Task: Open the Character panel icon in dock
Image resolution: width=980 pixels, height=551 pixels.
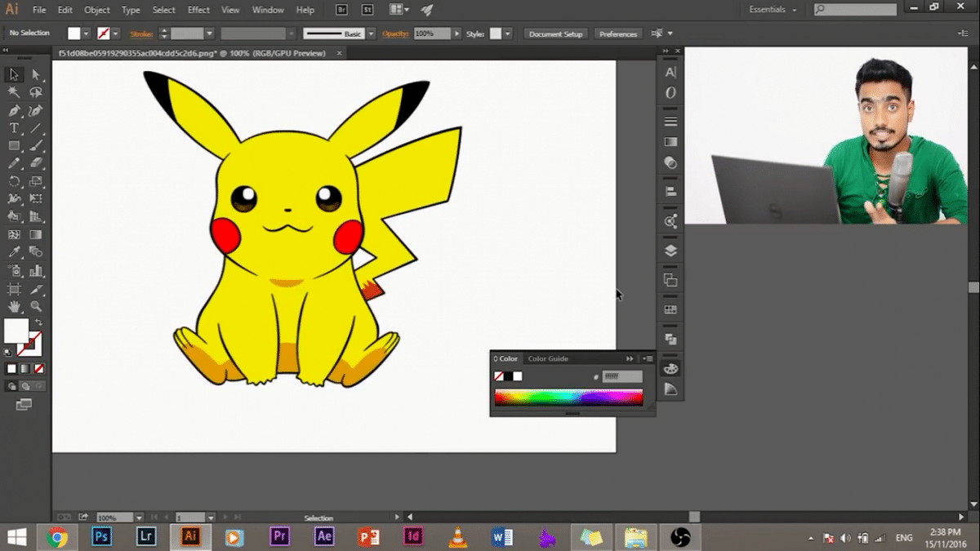Action: click(x=670, y=72)
